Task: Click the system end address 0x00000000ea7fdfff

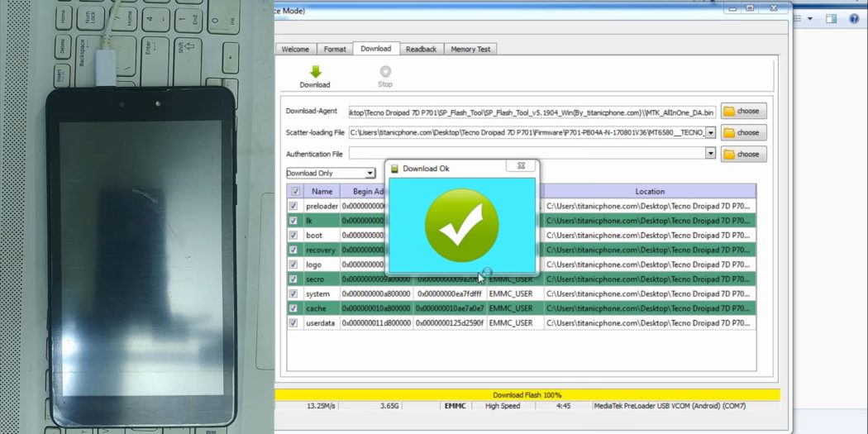Action: coord(450,294)
